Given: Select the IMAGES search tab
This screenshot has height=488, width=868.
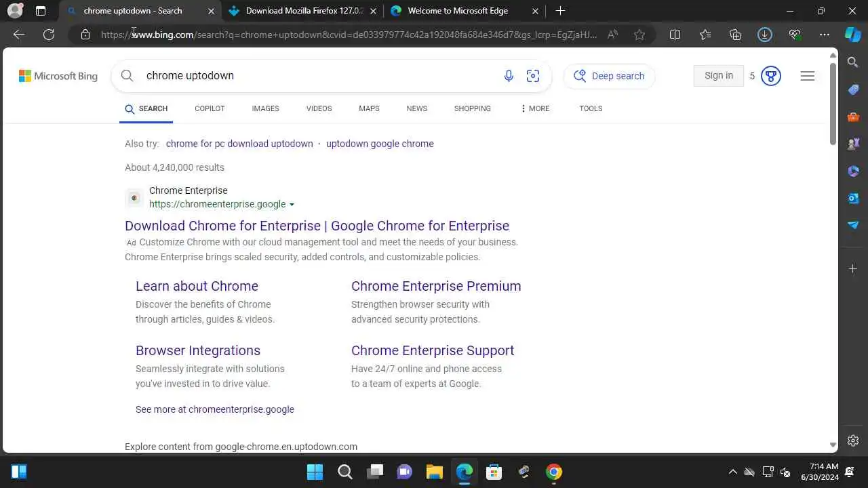Looking at the screenshot, I should pos(265,108).
